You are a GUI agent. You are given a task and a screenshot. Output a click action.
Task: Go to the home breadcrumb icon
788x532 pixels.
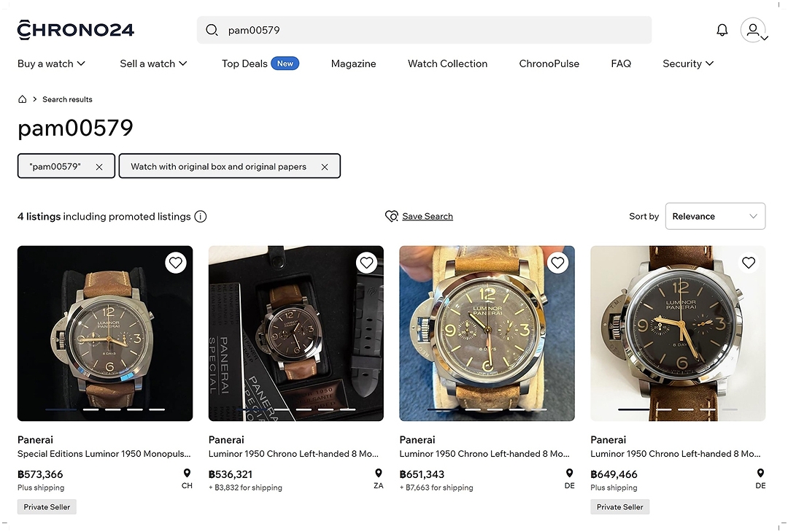(x=23, y=99)
